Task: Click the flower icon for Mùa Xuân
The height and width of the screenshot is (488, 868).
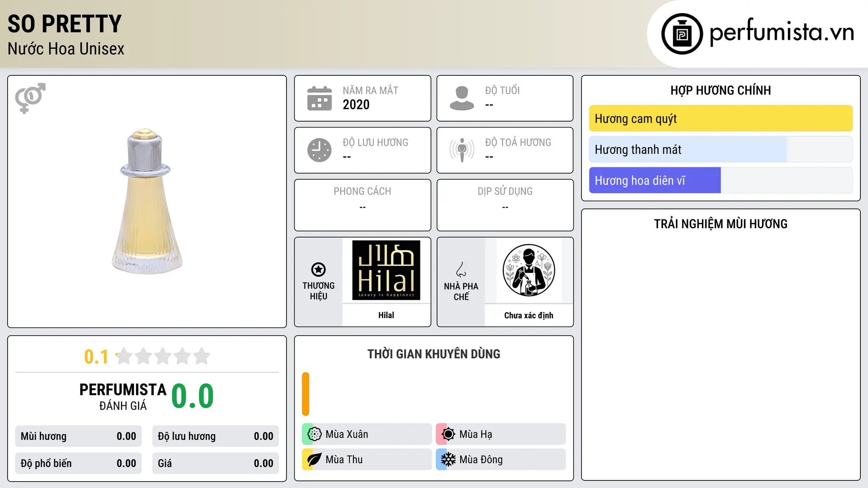Action: (314, 434)
